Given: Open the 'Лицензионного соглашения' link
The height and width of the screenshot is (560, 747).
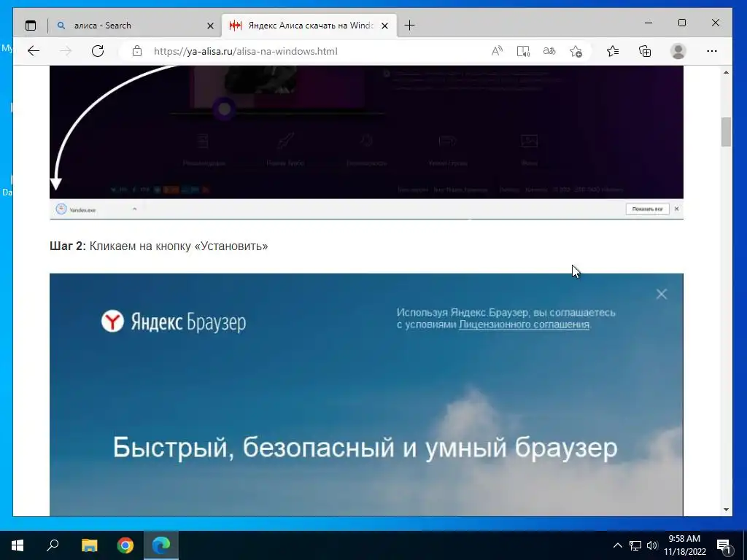Looking at the screenshot, I should pos(524,324).
